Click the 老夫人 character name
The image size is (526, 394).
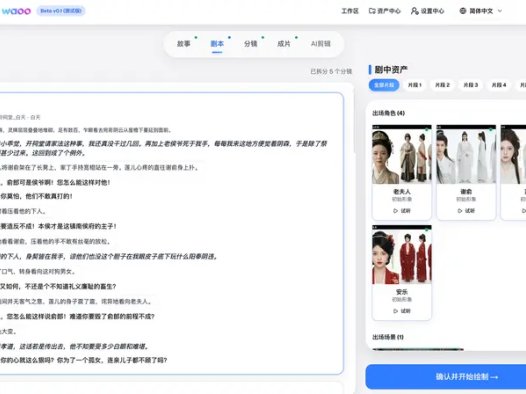pyautogui.click(x=402, y=192)
